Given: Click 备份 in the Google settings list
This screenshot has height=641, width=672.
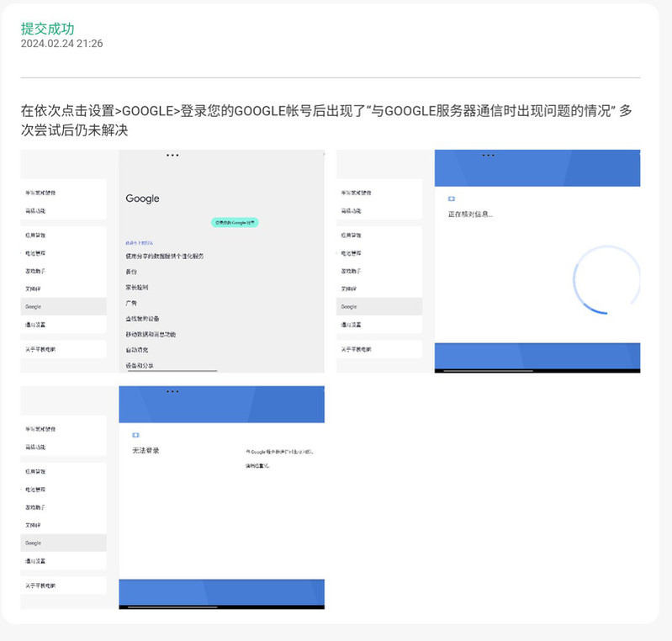Looking at the screenshot, I should [132, 272].
